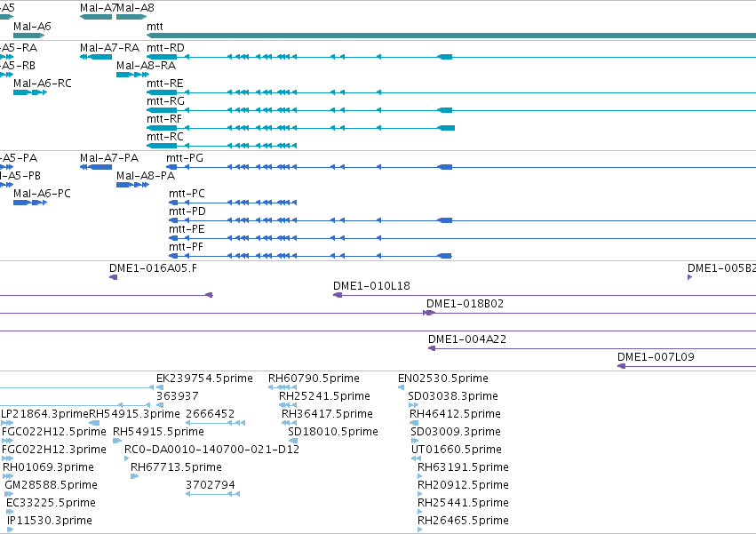Click the Mal-A6 gene label
This screenshot has width=756, height=534.
[x=32, y=26]
